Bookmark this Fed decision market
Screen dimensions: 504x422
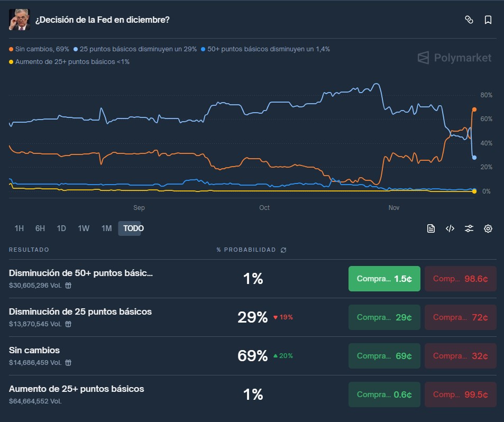488,19
